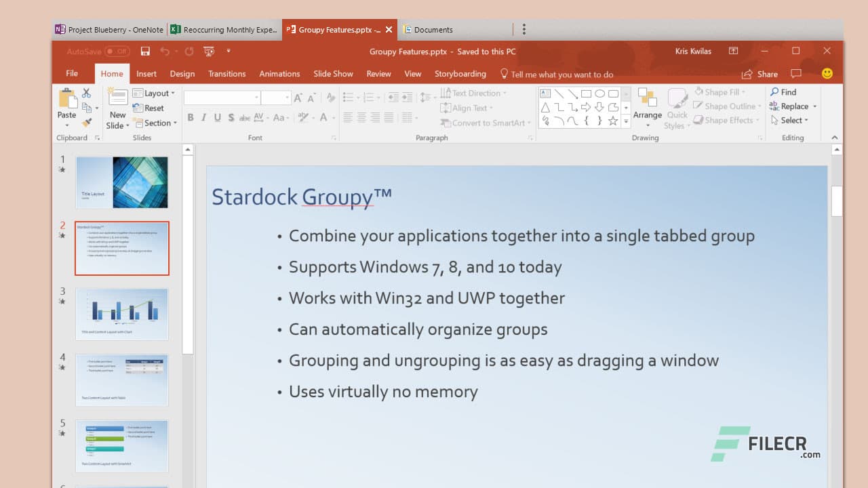This screenshot has width=868, height=488.
Task: Select the Format Painter icon
Action: tap(86, 121)
